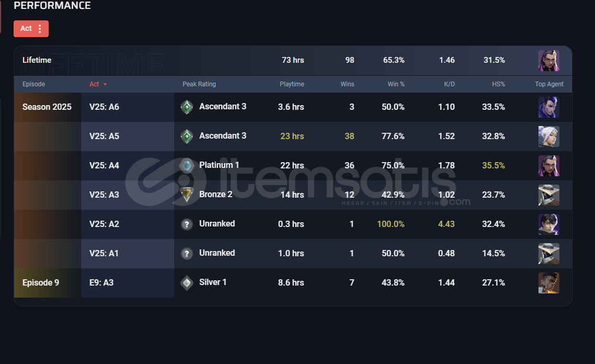Select the Season 2025 episode cell
595x364 pixels.
47,107
